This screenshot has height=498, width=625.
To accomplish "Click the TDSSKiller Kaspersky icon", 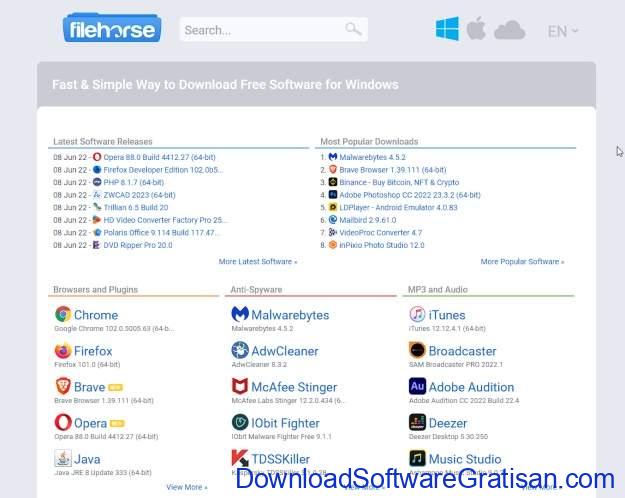I will [x=240, y=458].
